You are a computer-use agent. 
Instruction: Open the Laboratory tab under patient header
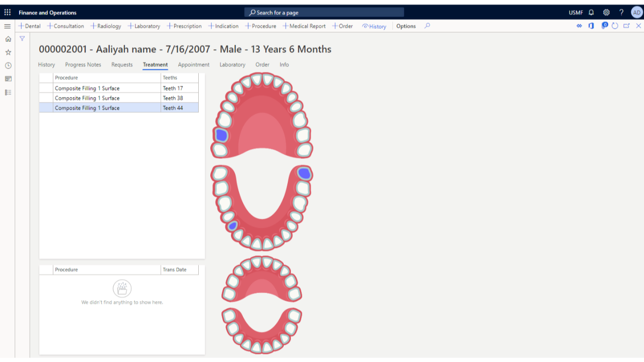[x=232, y=65]
